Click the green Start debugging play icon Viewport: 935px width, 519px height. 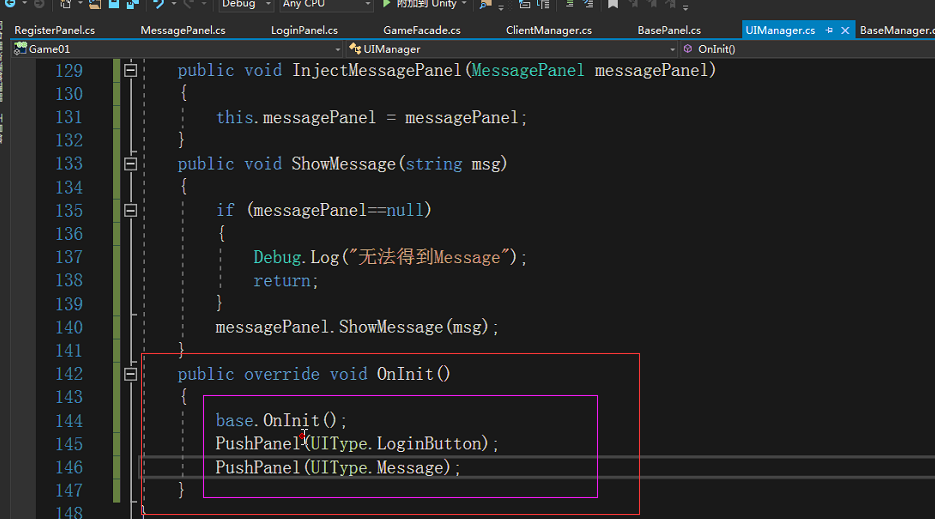(x=386, y=4)
